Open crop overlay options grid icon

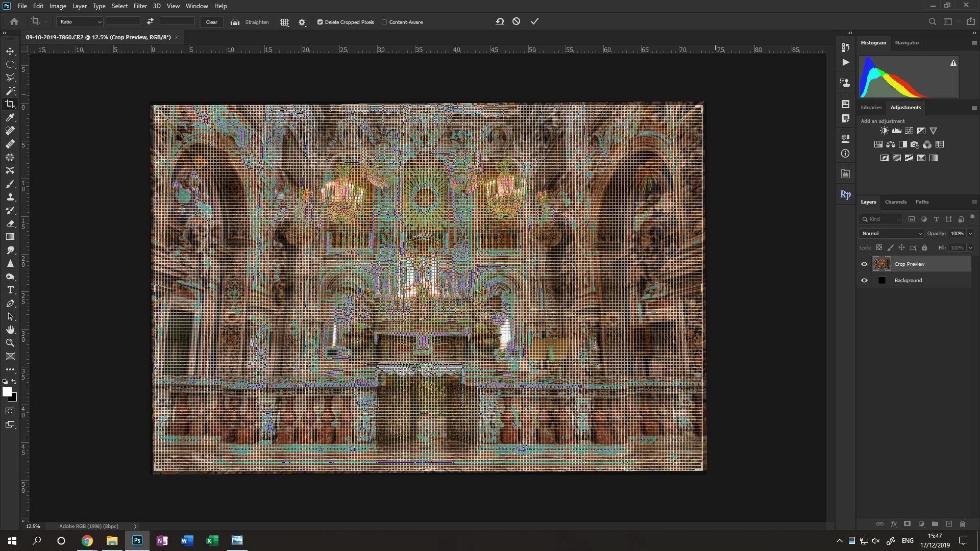coord(285,22)
